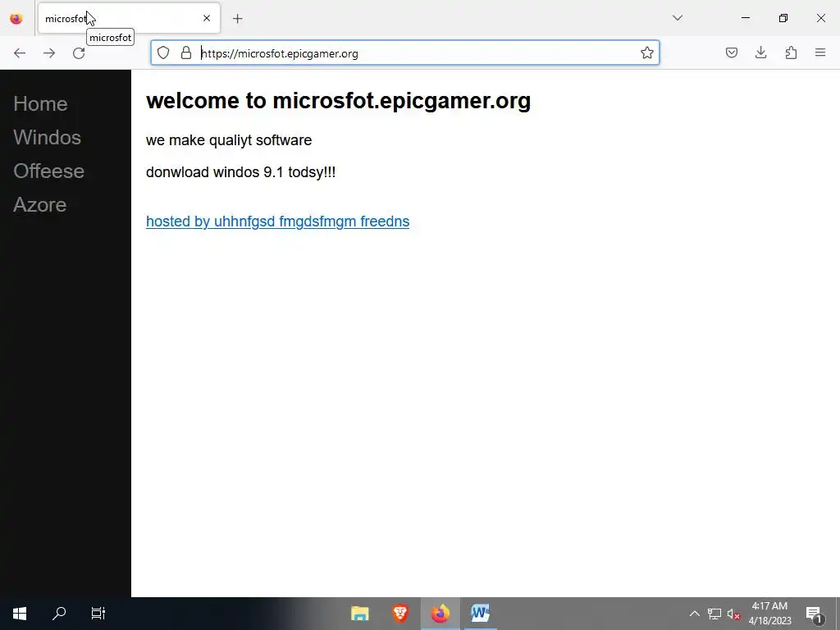Click the 'donwload windos 9.1 todsy!!!' text

tap(240, 172)
